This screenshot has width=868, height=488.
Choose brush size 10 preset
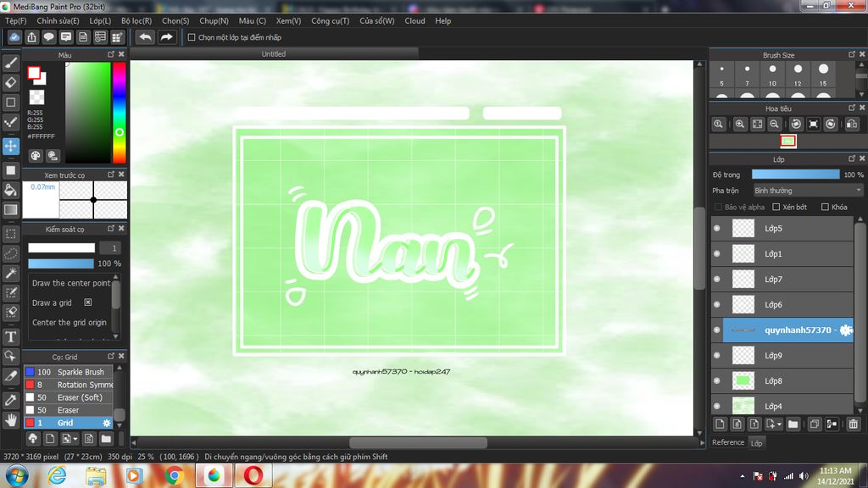(772, 75)
